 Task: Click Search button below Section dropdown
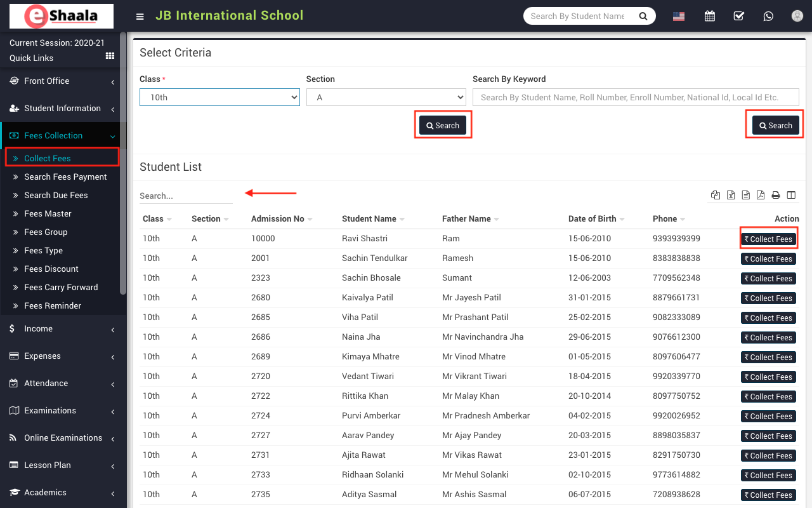(443, 126)
